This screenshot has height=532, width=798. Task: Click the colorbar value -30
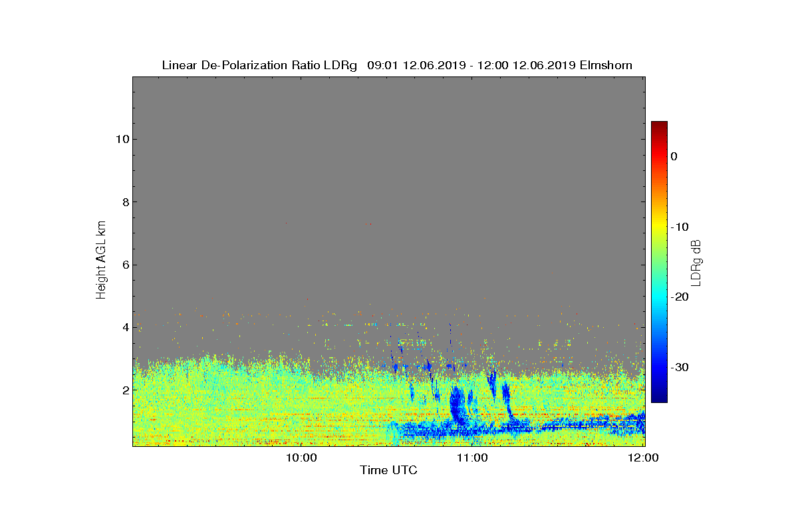pyautogui.click(x=679, y=367)
